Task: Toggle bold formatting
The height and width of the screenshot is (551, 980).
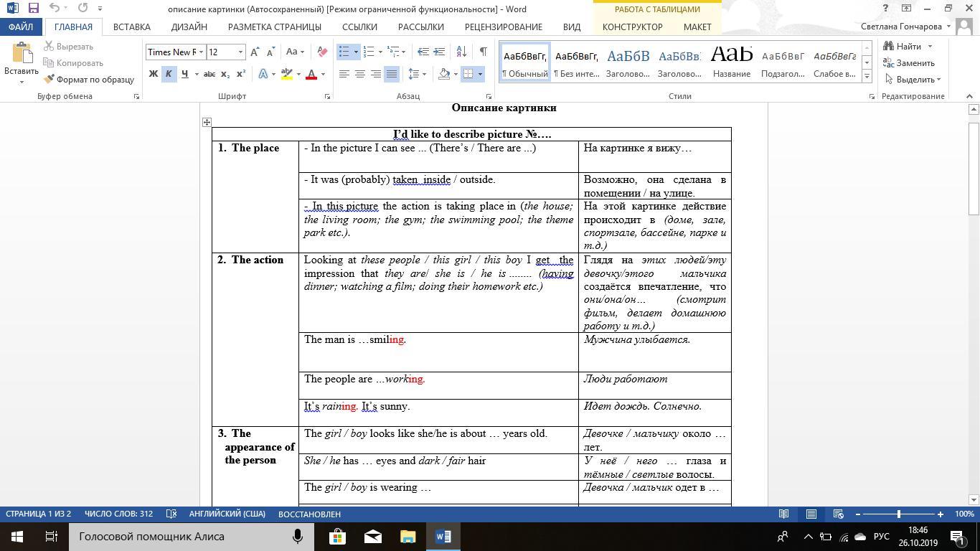Action: click(153, 74)
